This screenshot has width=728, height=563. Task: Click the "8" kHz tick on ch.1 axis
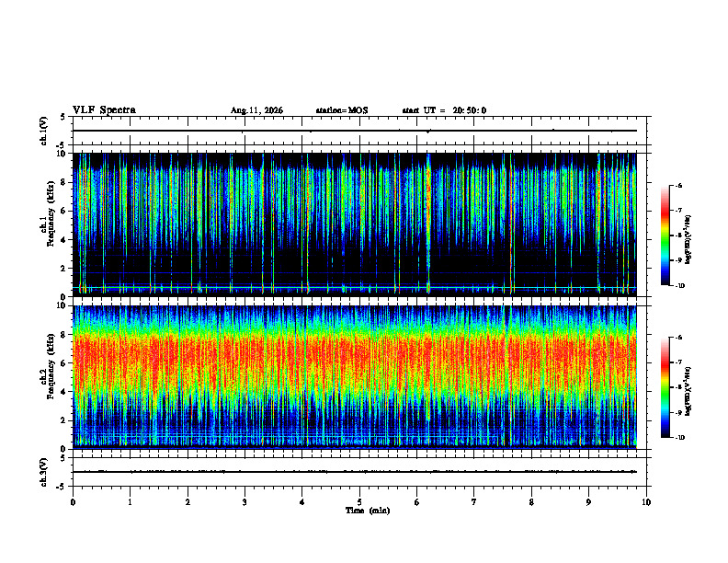point(63,182)
